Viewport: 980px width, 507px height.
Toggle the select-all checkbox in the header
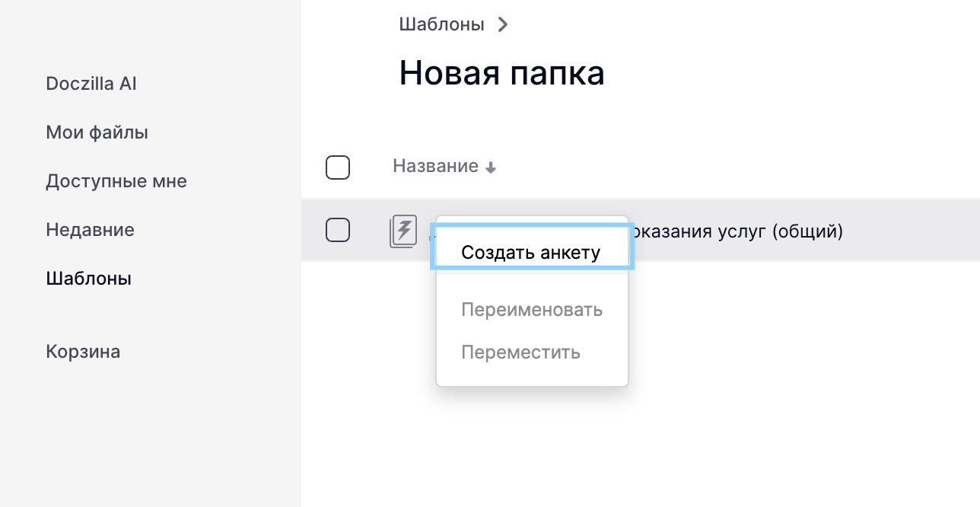(x=338, y=167)
